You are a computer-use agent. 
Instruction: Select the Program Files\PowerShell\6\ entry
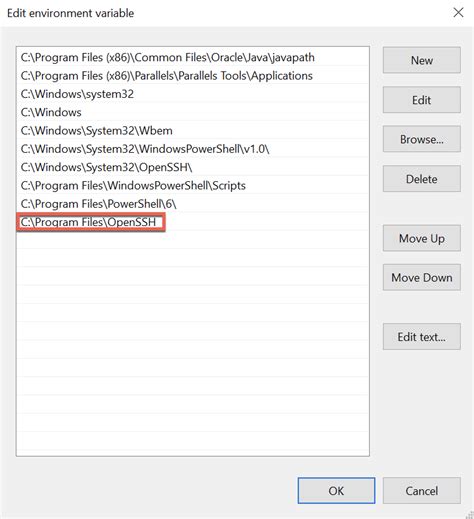[193, 204]
